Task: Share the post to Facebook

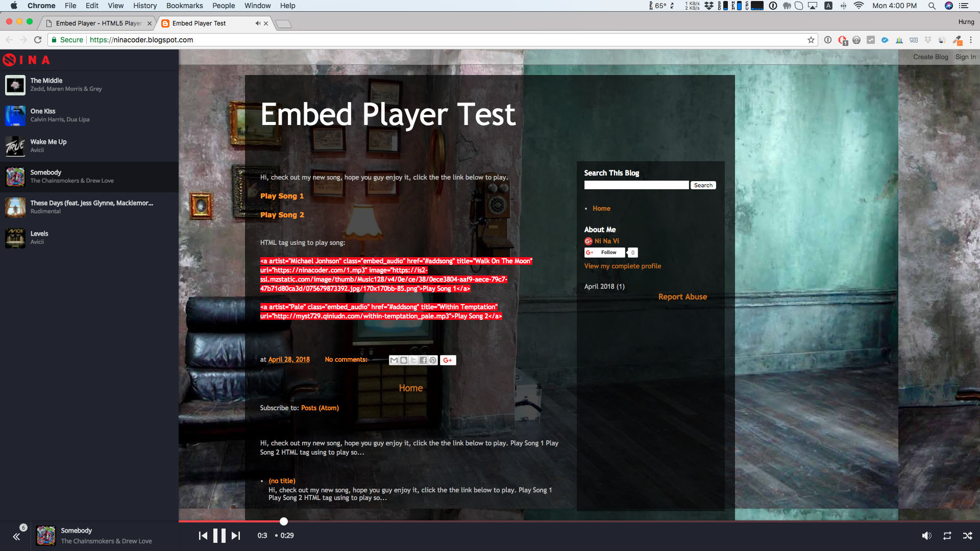Action: click(x=423, y=360)
